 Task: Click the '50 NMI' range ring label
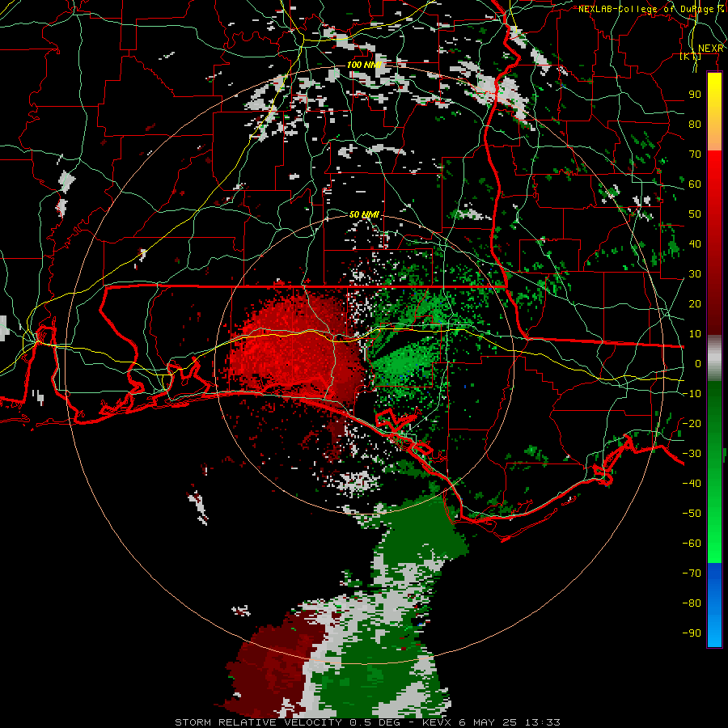[364, 214]
